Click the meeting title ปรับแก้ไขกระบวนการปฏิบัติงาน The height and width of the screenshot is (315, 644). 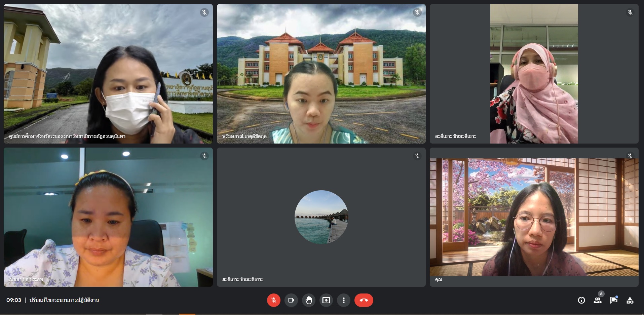[x=64, y=300]
